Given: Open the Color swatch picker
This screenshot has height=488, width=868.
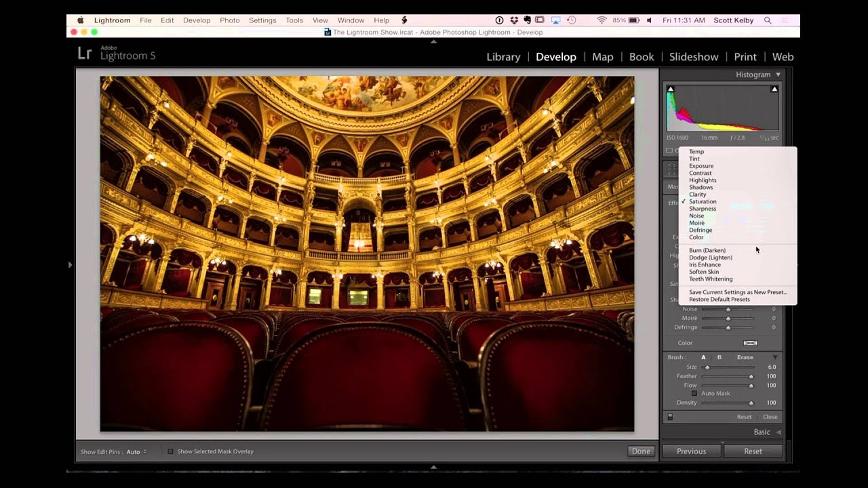Looking at the screenshot, I should pyautogui.click(x=750, y=343).
